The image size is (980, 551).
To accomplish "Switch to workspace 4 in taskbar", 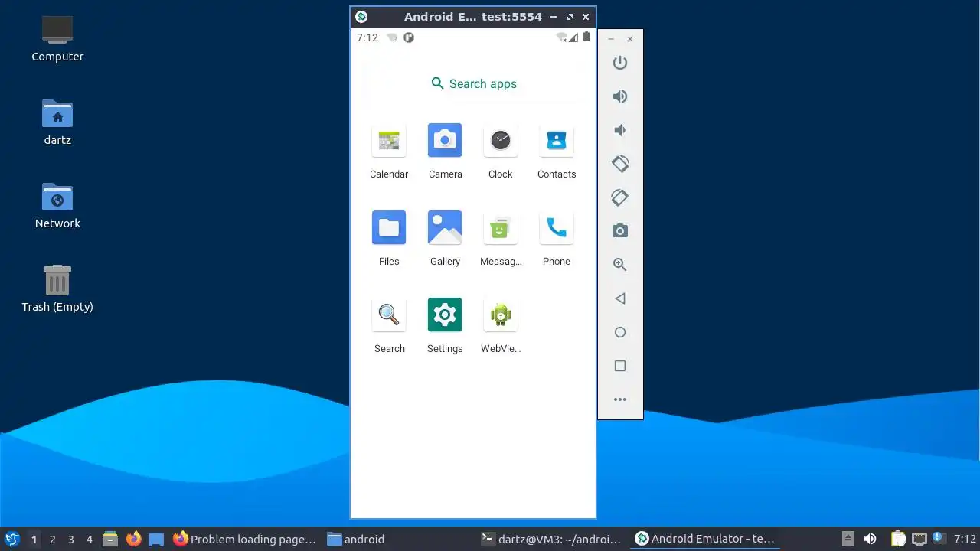I will [90, 540].
